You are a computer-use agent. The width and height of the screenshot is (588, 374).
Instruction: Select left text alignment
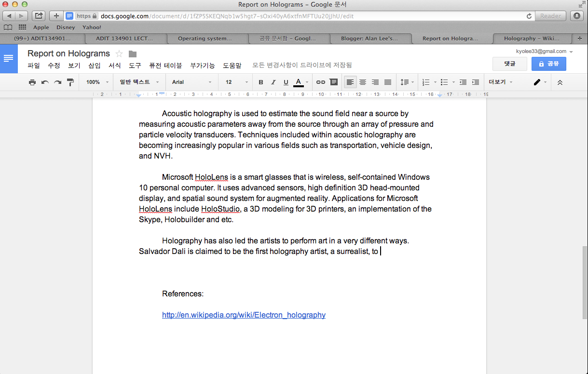350,82
